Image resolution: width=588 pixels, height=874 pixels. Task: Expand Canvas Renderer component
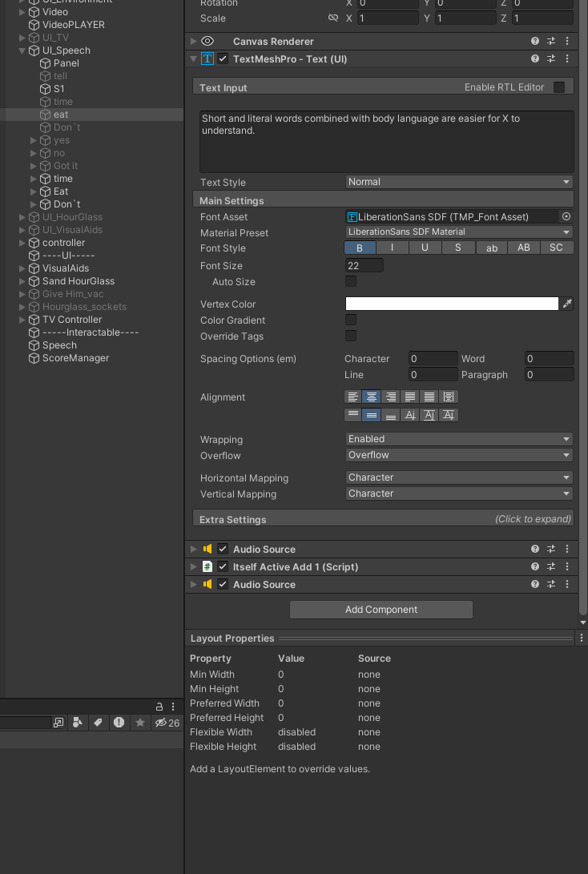[x=193, y=41]
